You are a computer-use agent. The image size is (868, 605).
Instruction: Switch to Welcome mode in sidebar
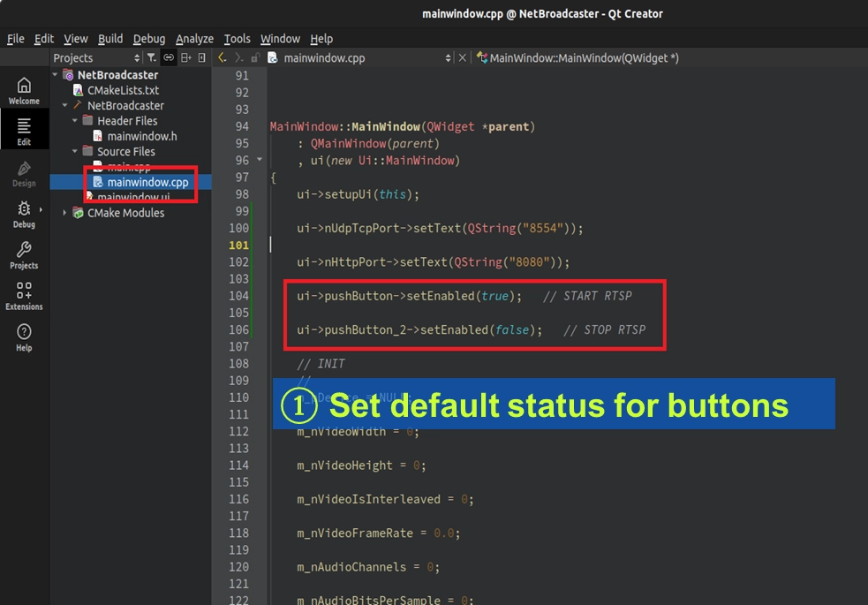click(x=24, y=91)
